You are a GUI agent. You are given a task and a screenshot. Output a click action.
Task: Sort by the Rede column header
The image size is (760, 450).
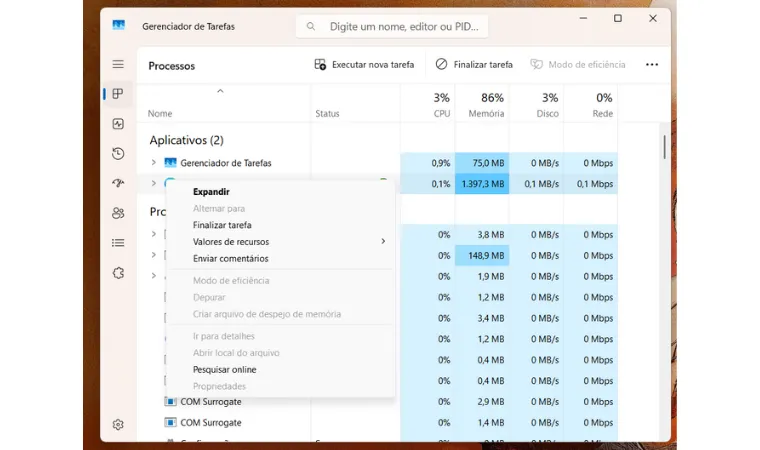(x=602, y=113)
